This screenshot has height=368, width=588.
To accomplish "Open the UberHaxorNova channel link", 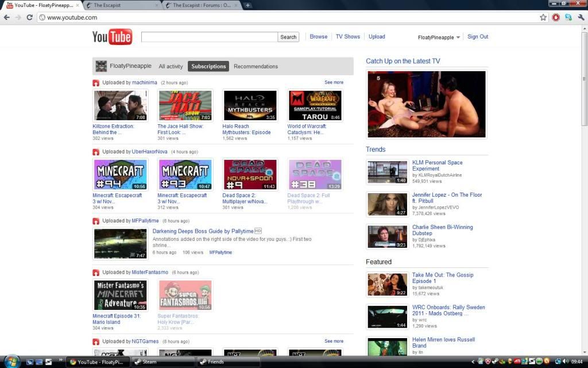I will 149,151.
